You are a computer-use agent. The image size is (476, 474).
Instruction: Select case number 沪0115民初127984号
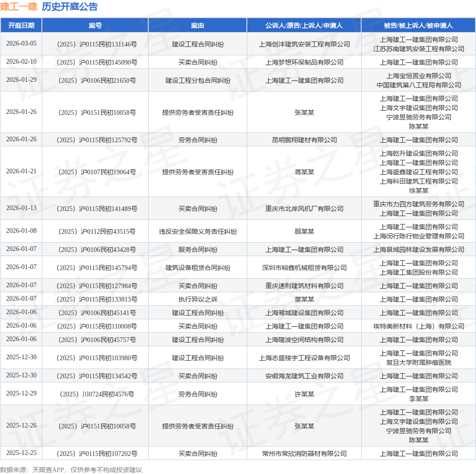97,286
